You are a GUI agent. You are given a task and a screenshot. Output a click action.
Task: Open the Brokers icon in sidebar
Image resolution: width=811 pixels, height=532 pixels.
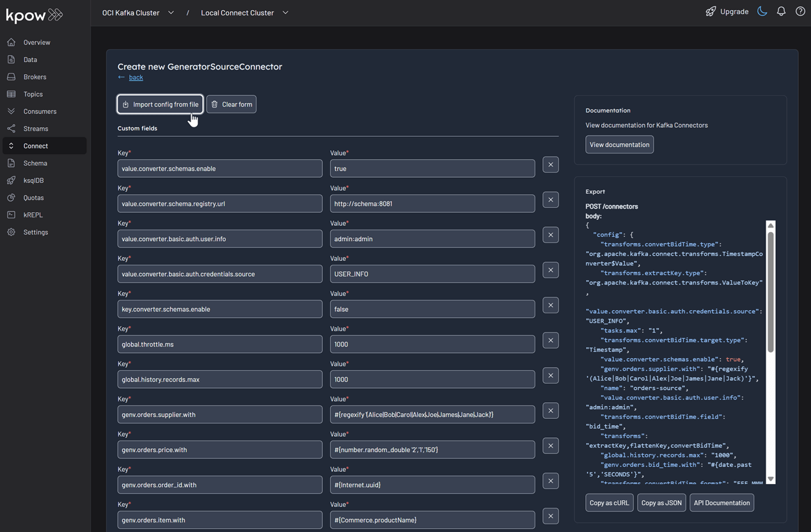(11, 77)
